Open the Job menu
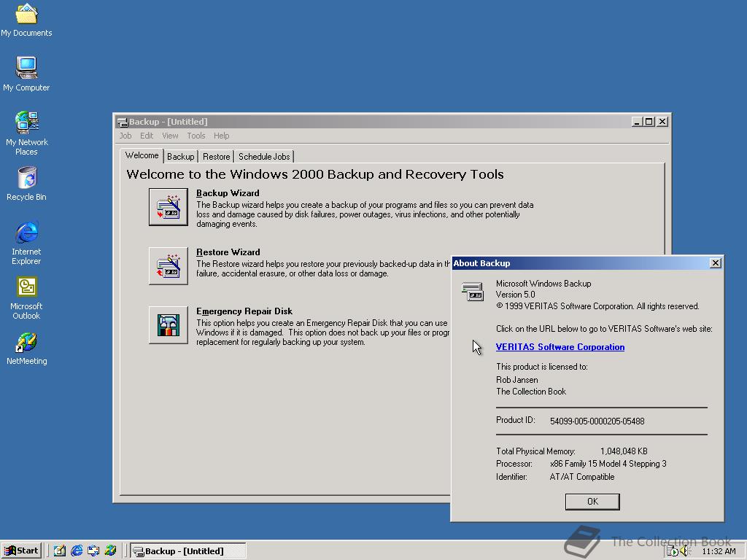Viewport: 747px width, 560px height. (125, 136)
